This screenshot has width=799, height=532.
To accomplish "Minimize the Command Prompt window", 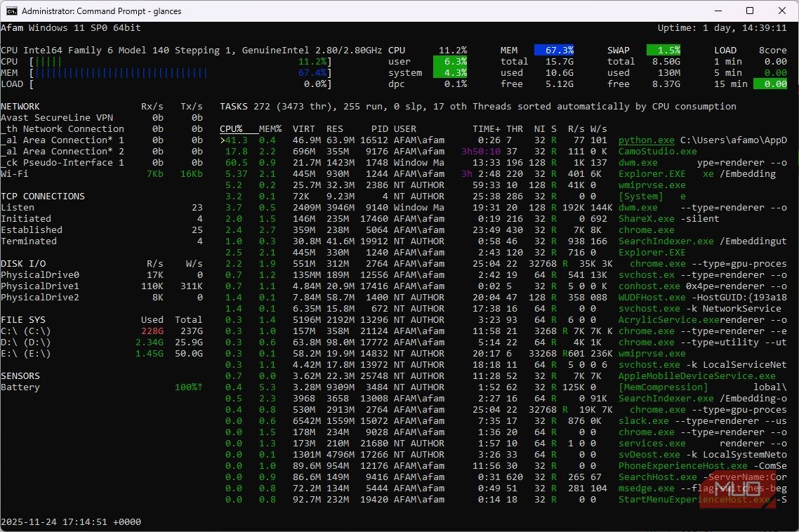I will click(718, 11).
